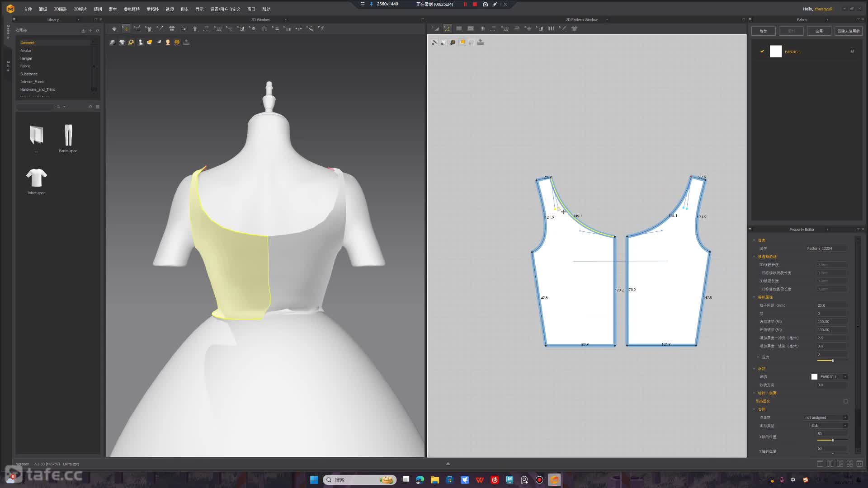Open the 帮助 menu
Image resolution: width=868 pixels, height=488 pixels.
(266, 9)
